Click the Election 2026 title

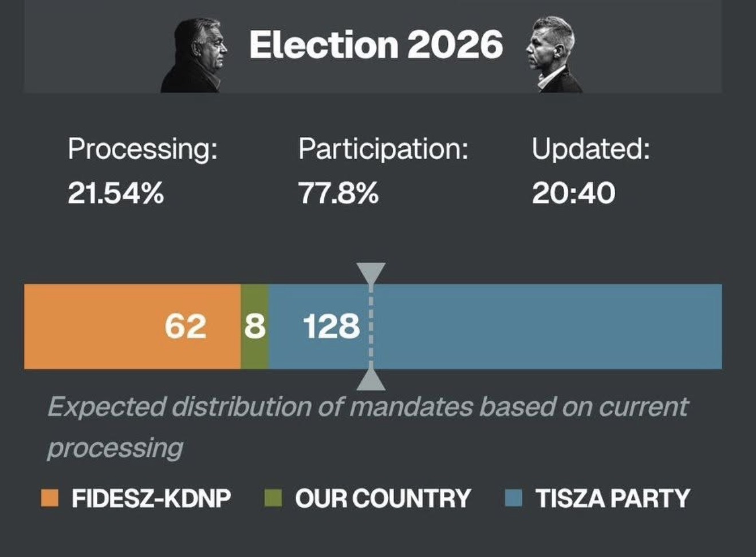point(376,45)
